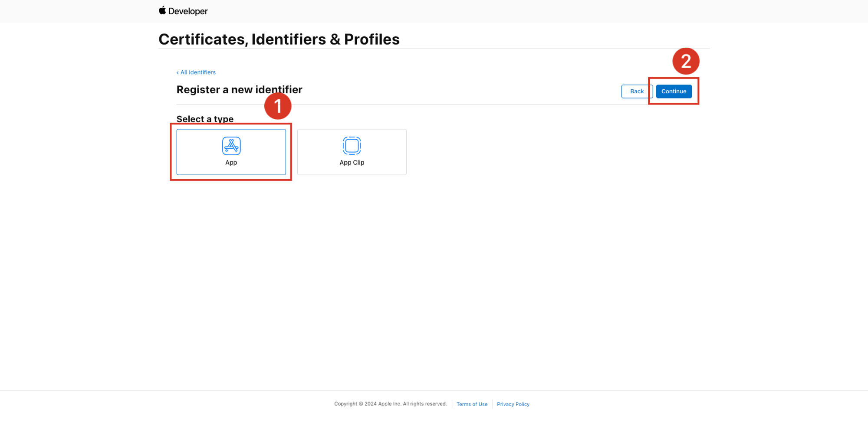Open the Developer home link in the header
868x422 pixels.
(188, 11)
